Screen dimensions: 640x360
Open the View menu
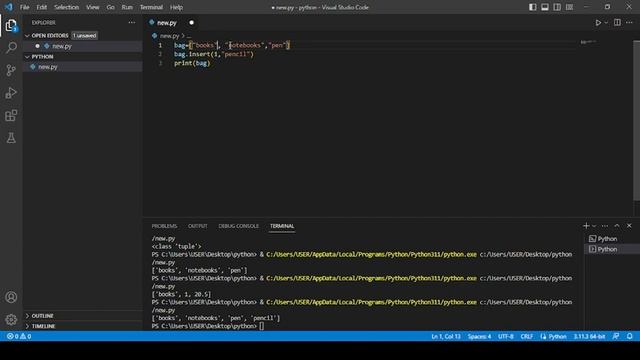click(x=93, y=7)
